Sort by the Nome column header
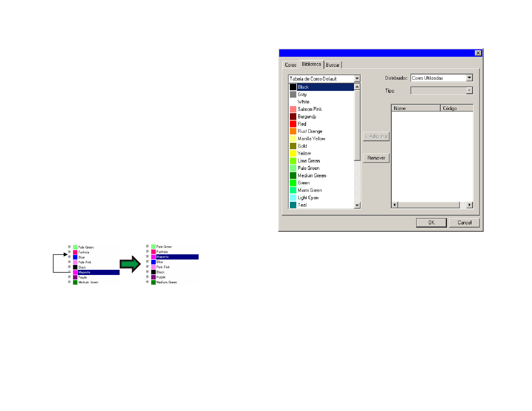This screenshot has width=532, height=411. point(415,108)
